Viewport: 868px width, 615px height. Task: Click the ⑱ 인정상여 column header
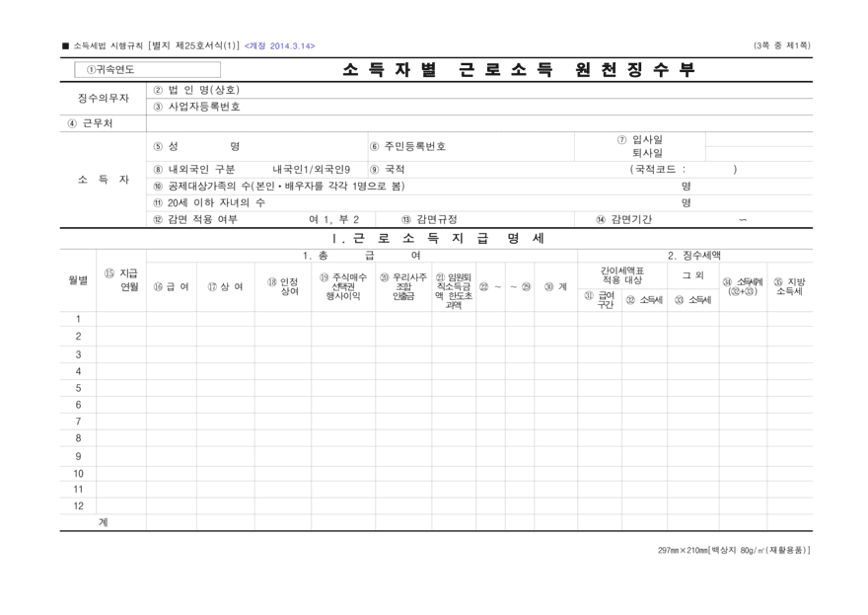coord(283,286)
